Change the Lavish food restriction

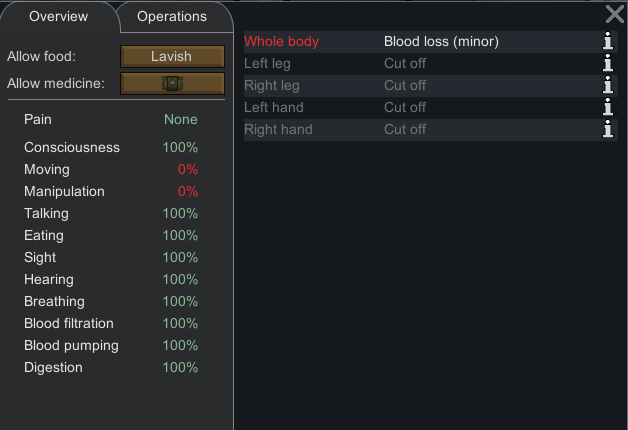pos(172,56)
